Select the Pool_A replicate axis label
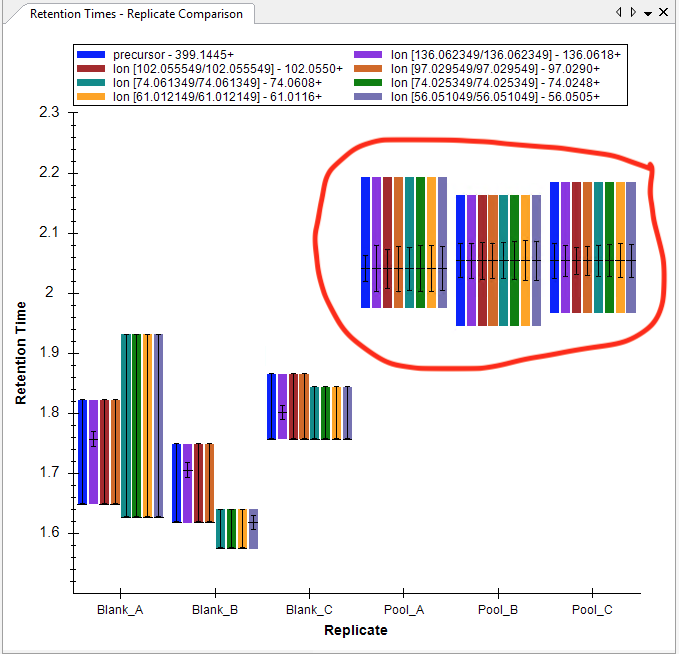 click(403, 610)
